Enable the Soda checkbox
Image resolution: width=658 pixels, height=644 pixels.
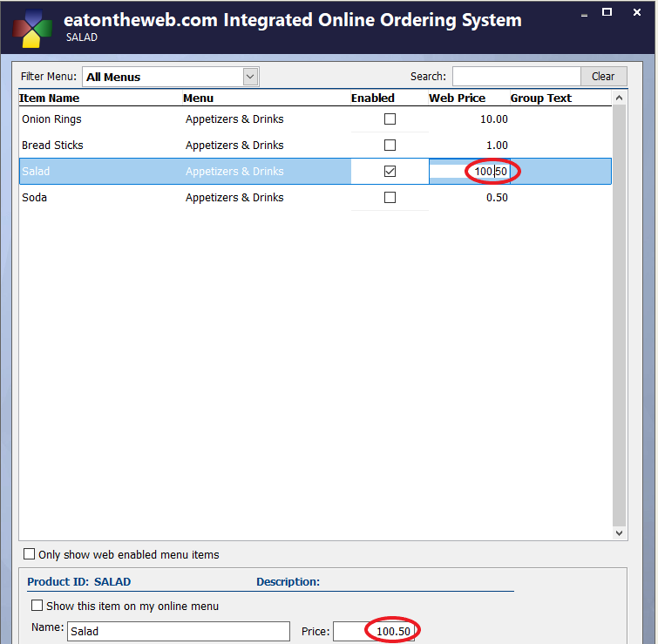point(390,197)
